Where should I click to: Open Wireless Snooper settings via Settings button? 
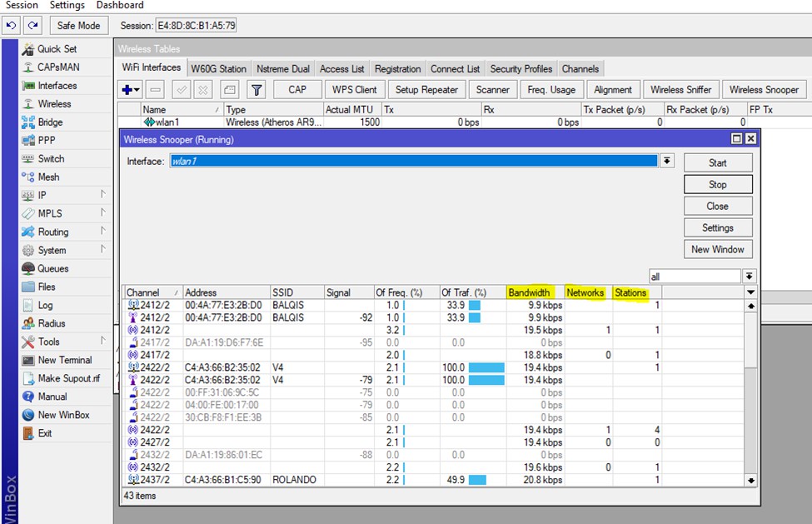point(717,227)
